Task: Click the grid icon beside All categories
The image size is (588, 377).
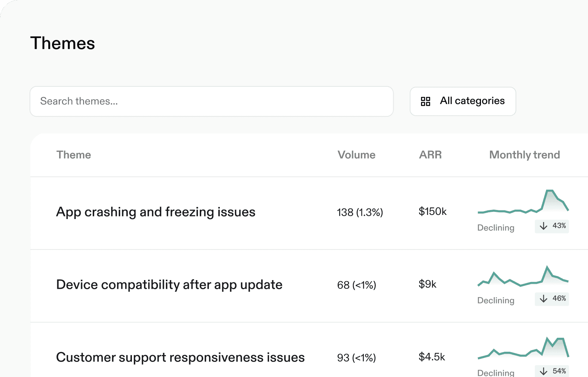Action: (426, 101)
